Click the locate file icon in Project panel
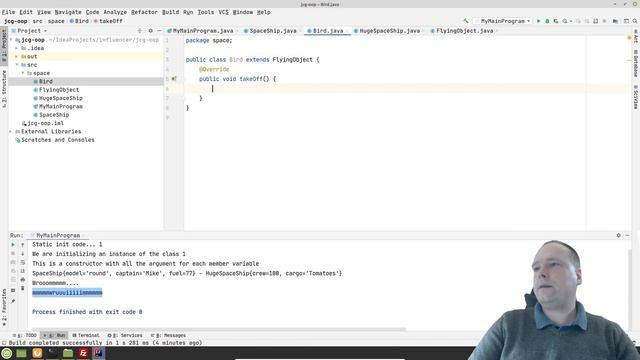640x360 pixels. coord(140,31)
